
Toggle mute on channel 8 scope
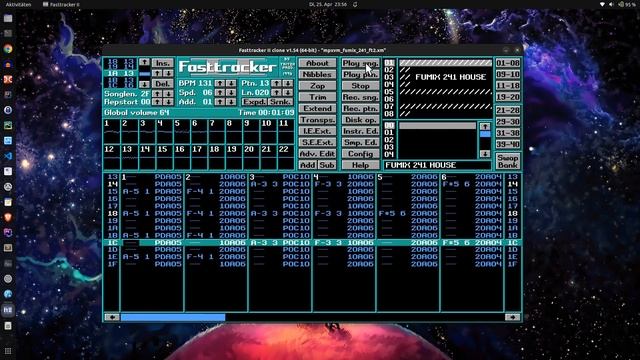233,131
